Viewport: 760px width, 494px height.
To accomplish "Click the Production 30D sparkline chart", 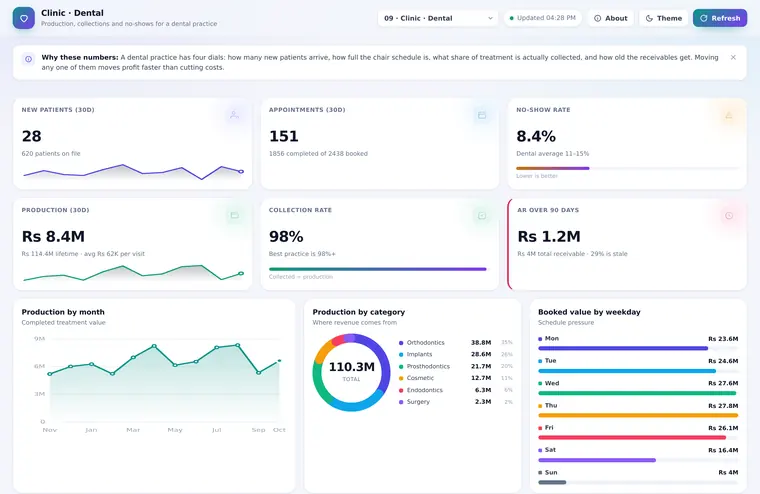I will [x=133, y=272].
